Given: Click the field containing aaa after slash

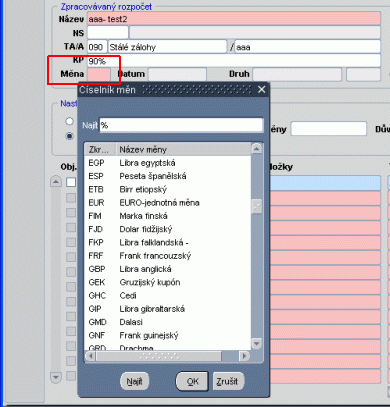Looking at the screenshot, I should click(x=308, y=47).
